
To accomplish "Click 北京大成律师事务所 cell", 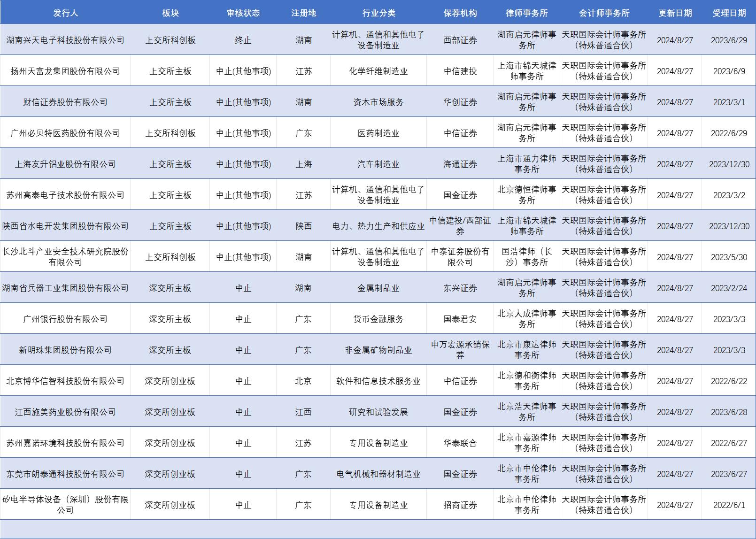I will (526, 319).
